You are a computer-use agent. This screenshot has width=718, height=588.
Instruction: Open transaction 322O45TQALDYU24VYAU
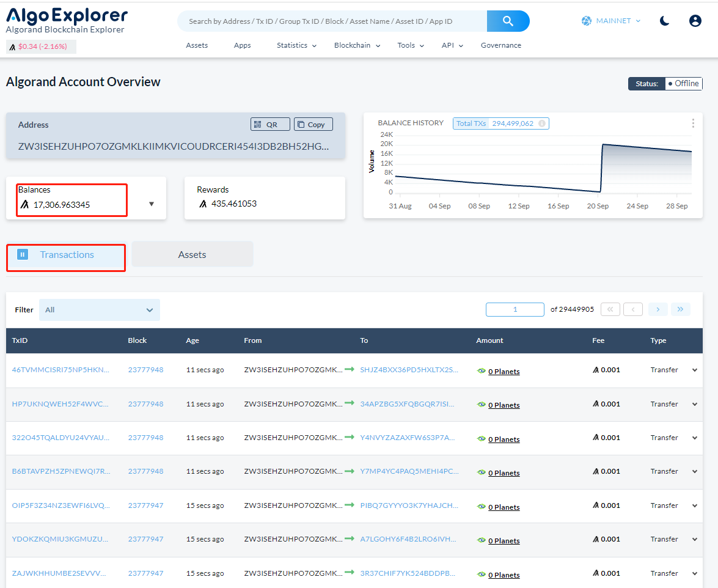(x=60, y=438)
